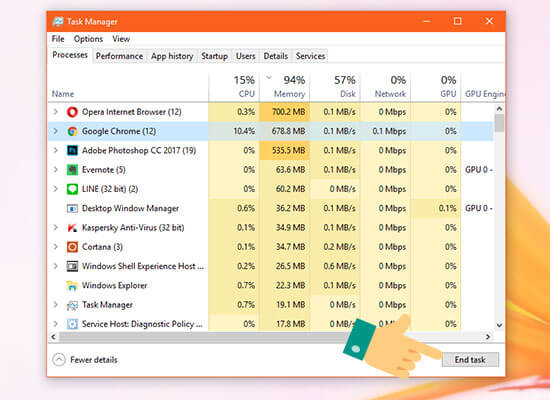This screenshot has width=550, height=400.
Task: Click the Cortana process icon
Action: point(72,247)
